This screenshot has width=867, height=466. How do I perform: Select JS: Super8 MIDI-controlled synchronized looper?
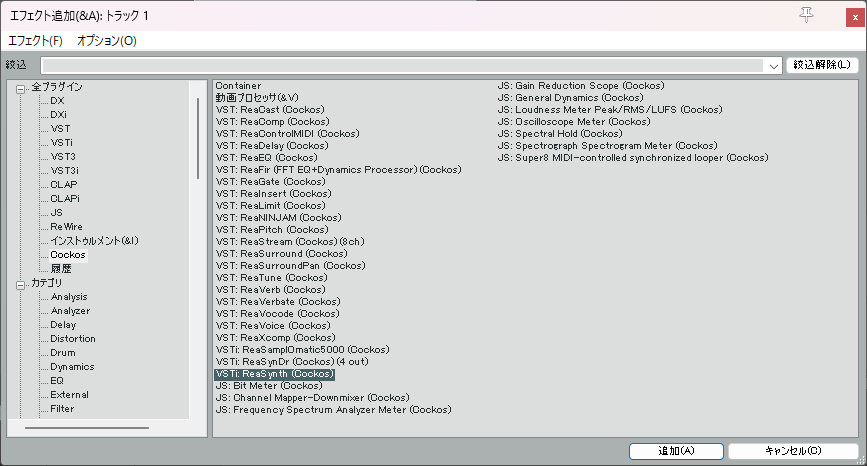[633, 158]
